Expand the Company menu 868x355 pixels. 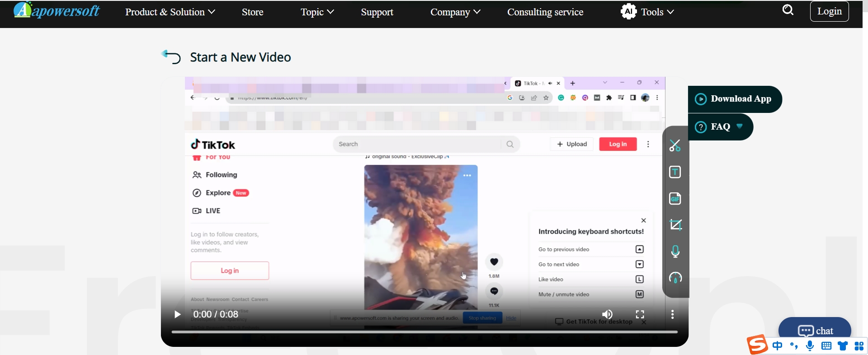[455, 12]
